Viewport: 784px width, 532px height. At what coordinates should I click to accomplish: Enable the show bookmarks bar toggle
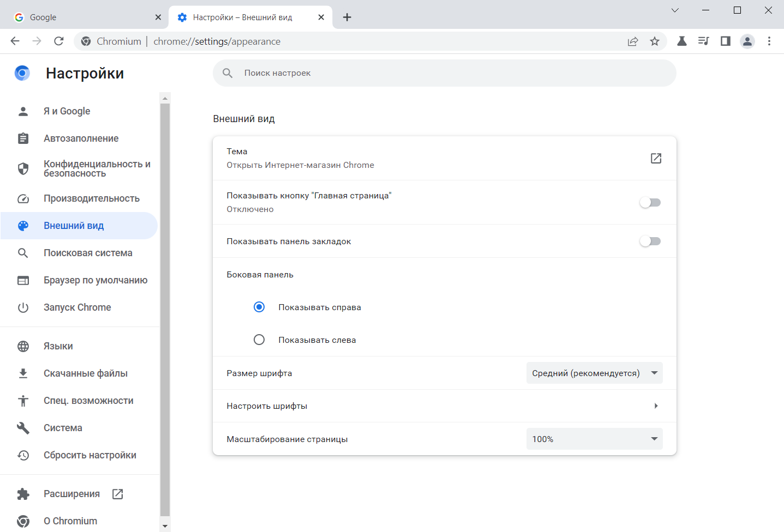(650, 241)
